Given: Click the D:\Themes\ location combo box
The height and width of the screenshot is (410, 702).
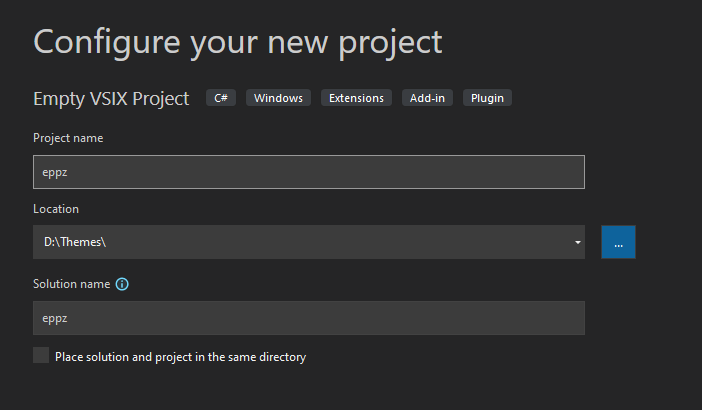Looking at the screenshot, I should [300, 242].
